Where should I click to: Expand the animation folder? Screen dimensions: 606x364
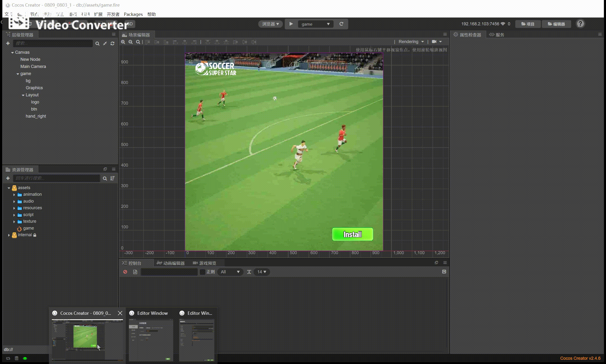point(14,195)
